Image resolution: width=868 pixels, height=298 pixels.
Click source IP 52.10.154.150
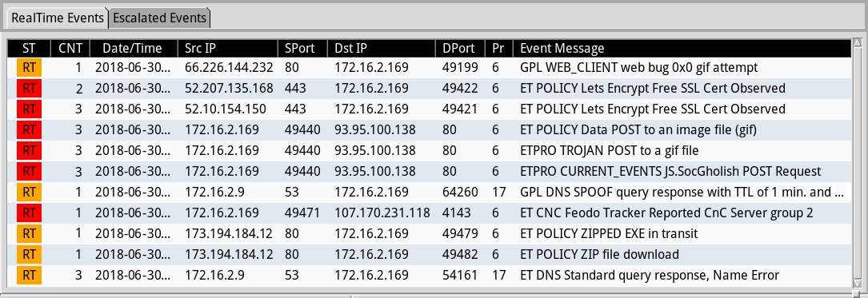pyautogui.click(x=226, y=109)
